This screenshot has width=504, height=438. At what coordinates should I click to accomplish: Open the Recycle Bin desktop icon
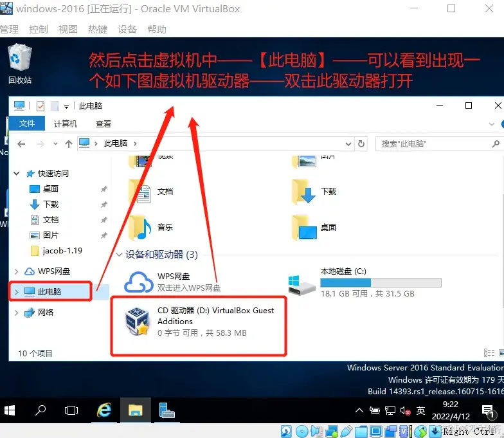pos(20,64)
